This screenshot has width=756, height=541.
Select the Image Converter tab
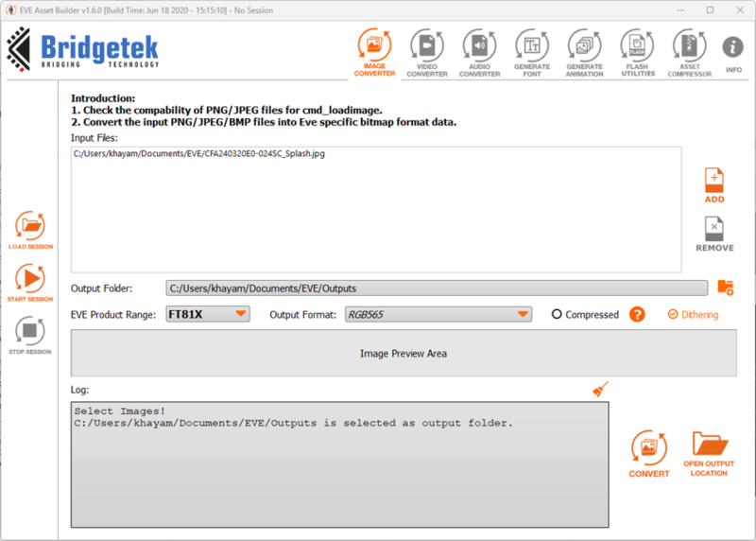(x=374, y=53)
